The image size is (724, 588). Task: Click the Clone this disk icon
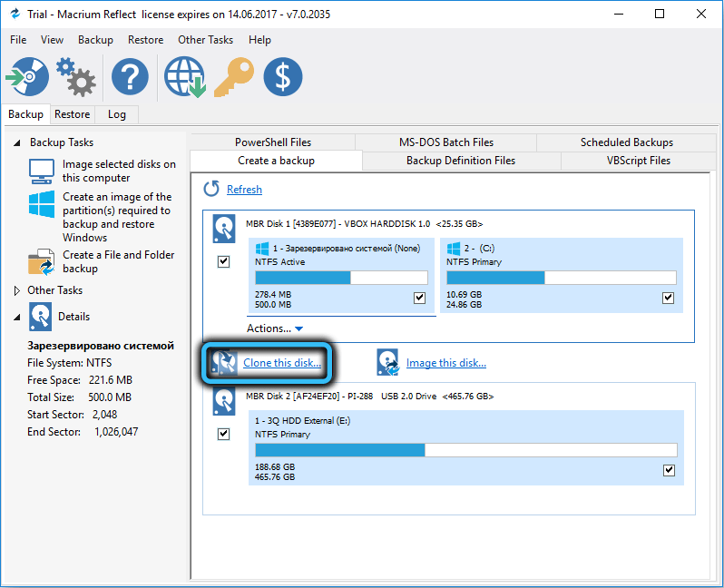224,363
